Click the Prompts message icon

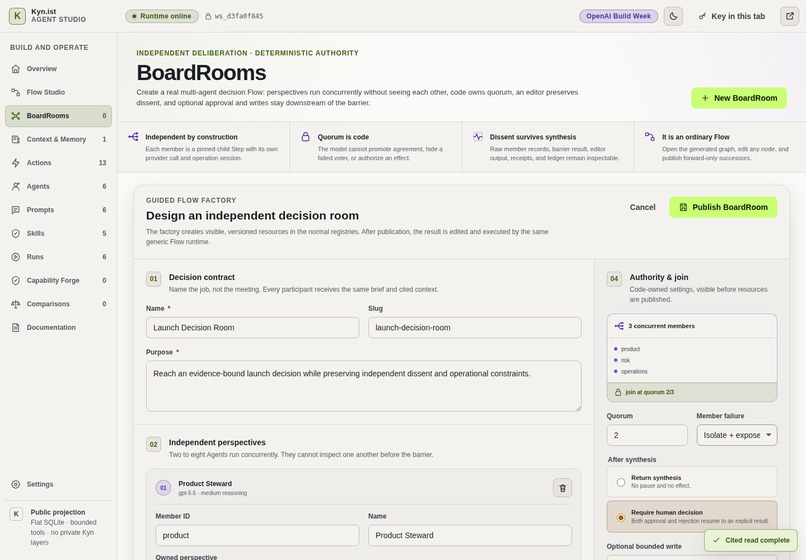tap(16, 210)
